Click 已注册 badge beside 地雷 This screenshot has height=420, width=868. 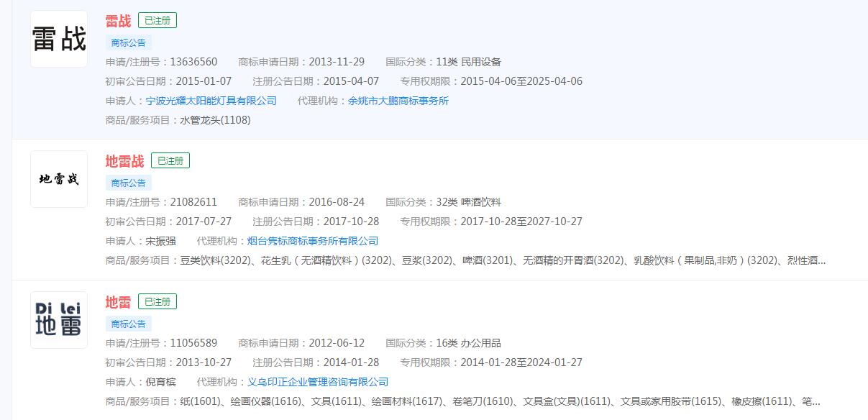pyautogui.click(x=157, y=301)
